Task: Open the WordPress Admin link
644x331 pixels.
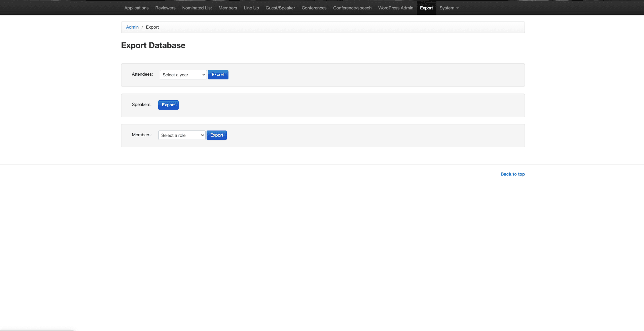Action: click(396, 8)
